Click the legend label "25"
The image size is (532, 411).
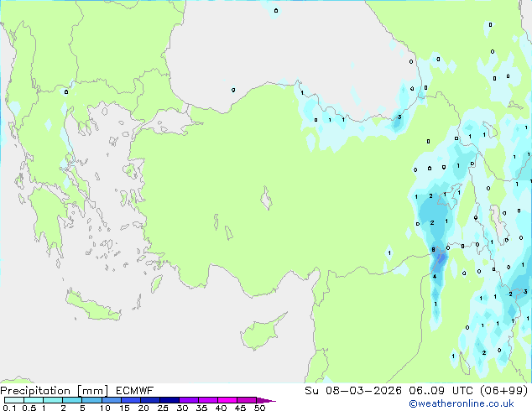tap(163, 408)
